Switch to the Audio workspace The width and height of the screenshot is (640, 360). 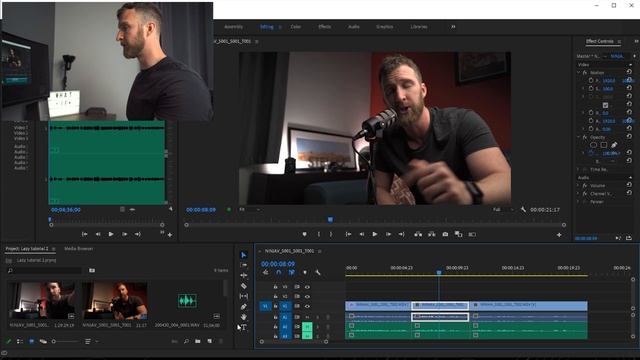click(x=353, y=27)
